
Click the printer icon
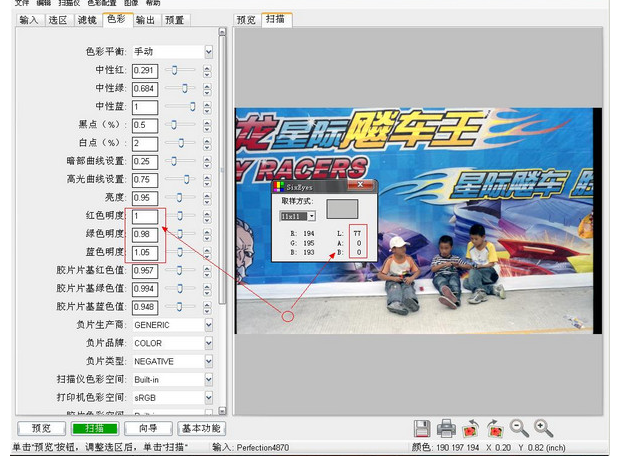pos(446,428)
